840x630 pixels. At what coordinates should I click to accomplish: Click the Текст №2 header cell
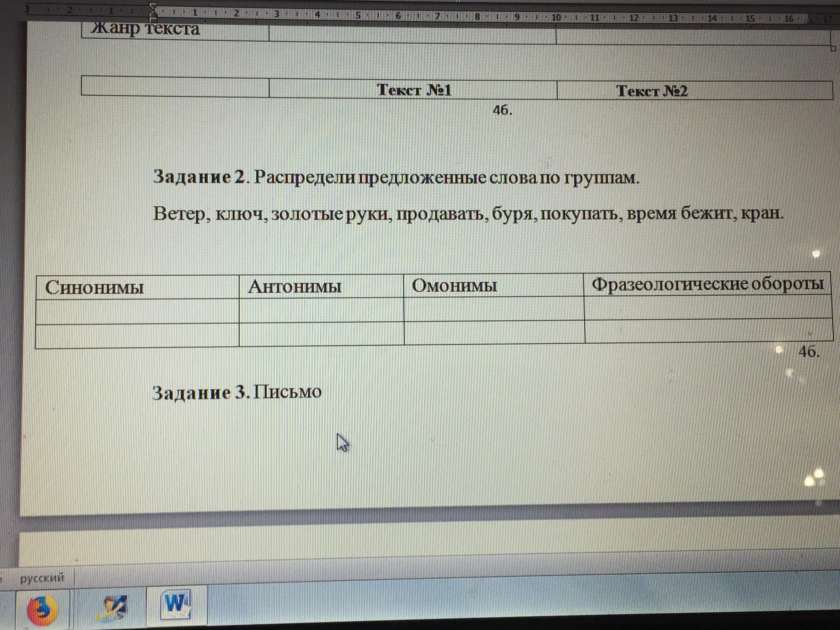click(652, 91)
